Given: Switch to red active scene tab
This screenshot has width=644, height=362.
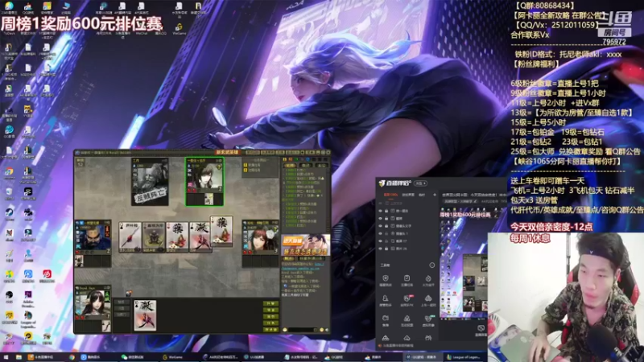Looking at the screenshot, I should click(390, 195).
